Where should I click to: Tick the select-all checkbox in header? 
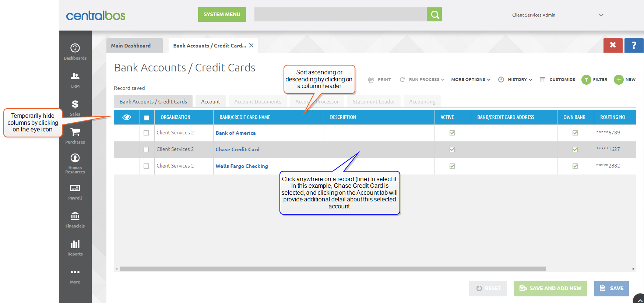coord(147,118)
